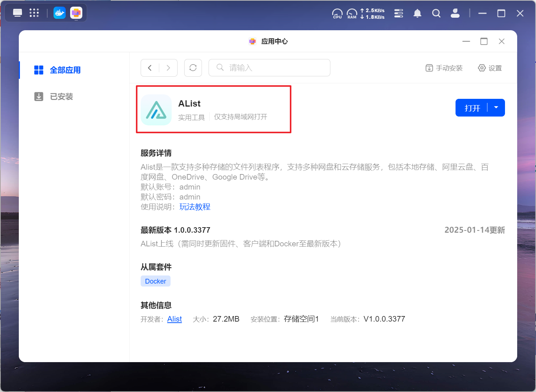Screen dimensions: 536x392
Task: Click the App Center icon in the taskbar
Action: 76,13
